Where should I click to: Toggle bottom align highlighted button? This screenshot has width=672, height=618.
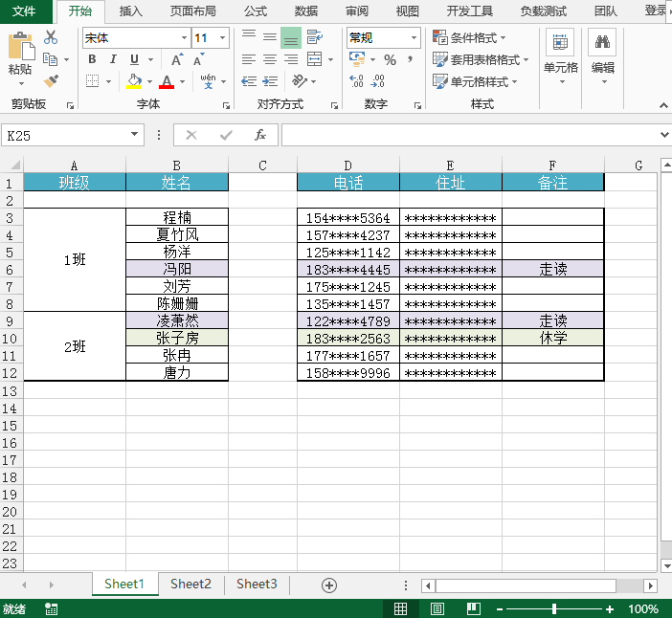[x=291, y=37]
